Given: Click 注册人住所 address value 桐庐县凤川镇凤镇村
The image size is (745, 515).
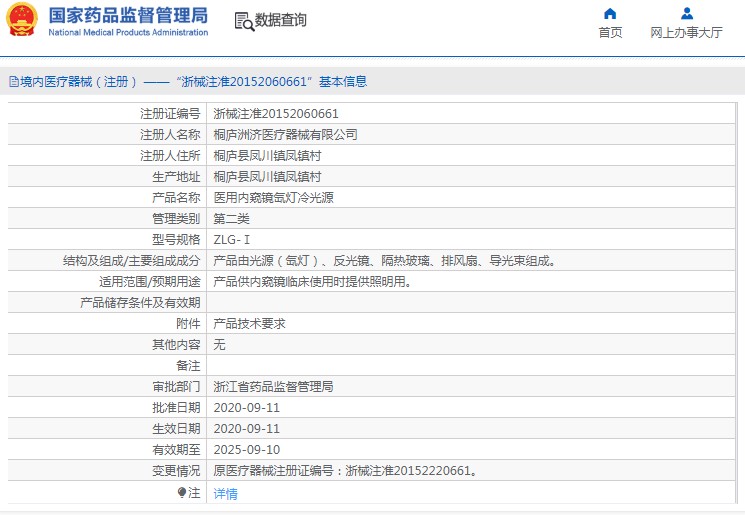Looking at the screenshot, I should 267,155.
